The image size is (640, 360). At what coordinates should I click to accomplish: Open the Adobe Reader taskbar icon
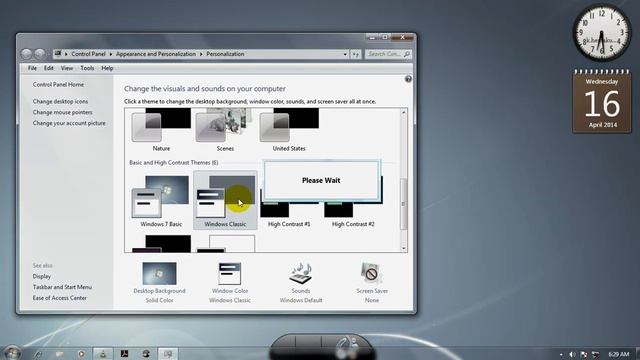[124, 354]
